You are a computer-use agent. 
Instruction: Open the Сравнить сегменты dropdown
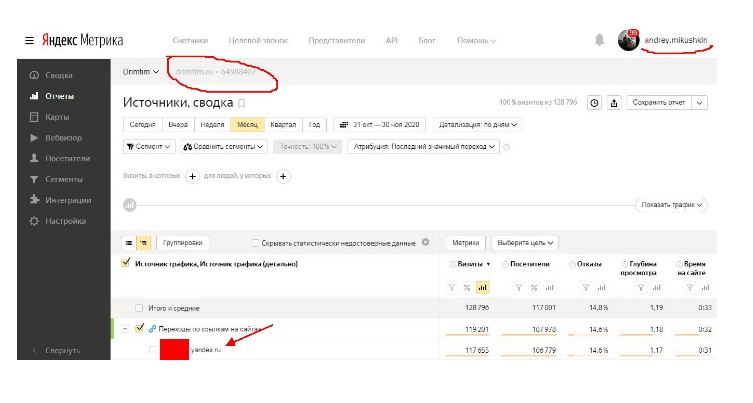pyautogui.click(x=224, y=147)
